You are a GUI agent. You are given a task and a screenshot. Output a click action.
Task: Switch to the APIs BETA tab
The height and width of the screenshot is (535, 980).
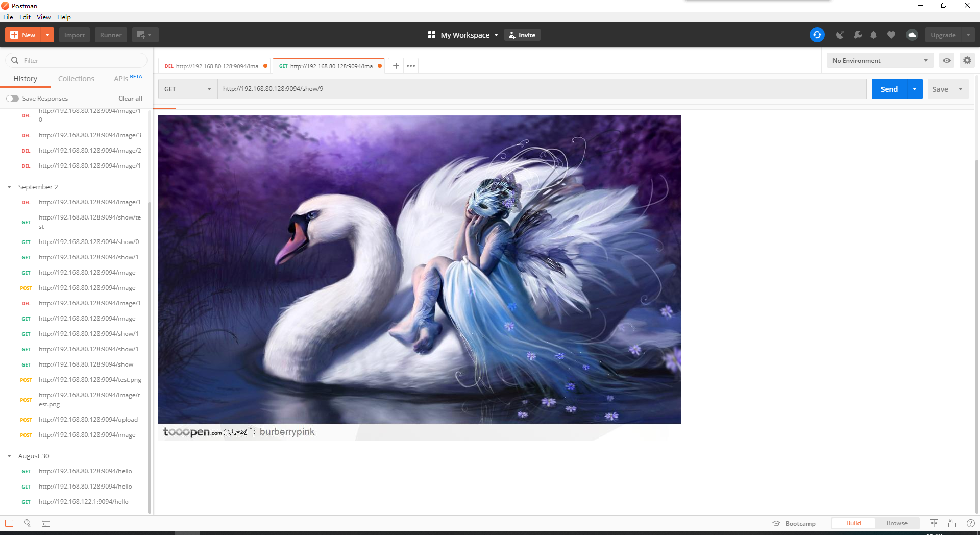[x=128, y=78]
